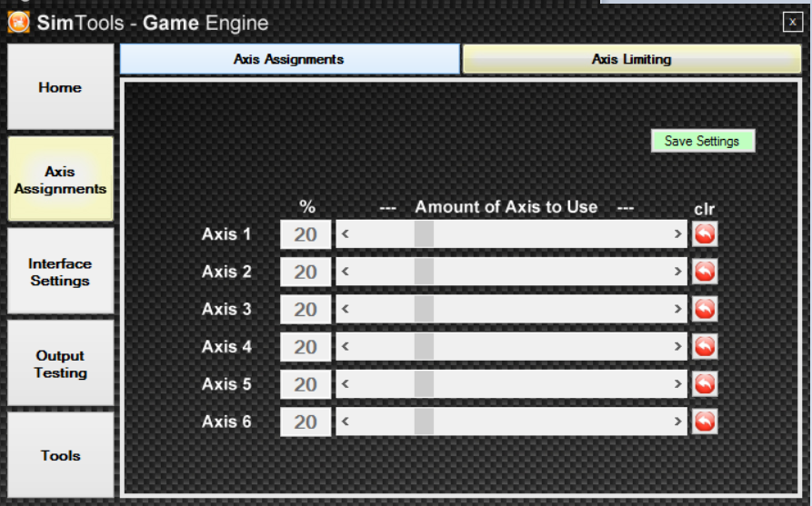Image resolution: width=812 pixels, height=506 pixels.
Task: Increase Axis 1 using right scroll arrow
Action: [x=677, y=233]
